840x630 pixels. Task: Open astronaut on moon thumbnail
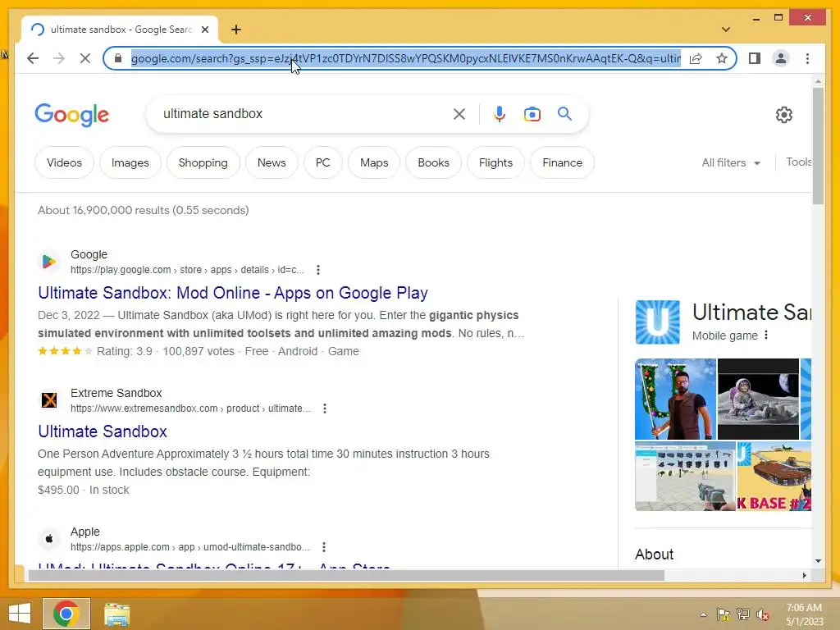click(758, 399)
